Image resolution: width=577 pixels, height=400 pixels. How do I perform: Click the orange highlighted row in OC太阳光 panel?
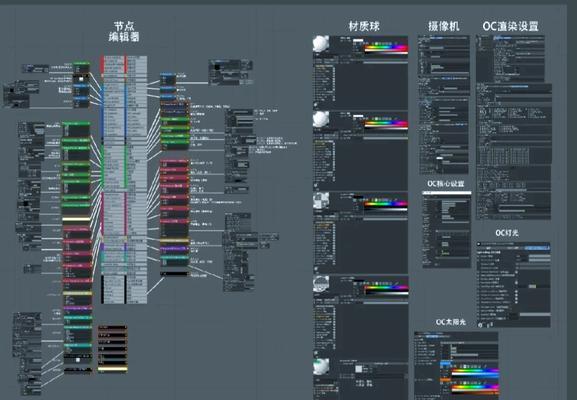[x=446, y=379]
